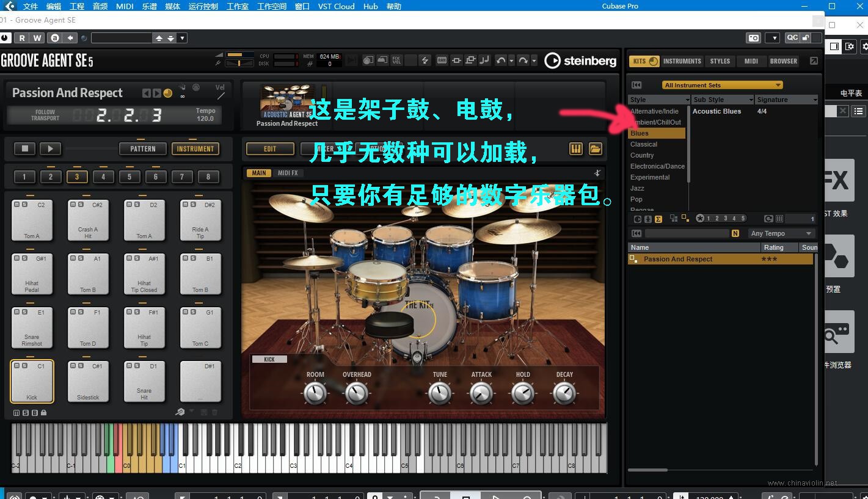Click the Write automation W button
Viewport: 868px width, 499px height.
(x=37, y=38)
